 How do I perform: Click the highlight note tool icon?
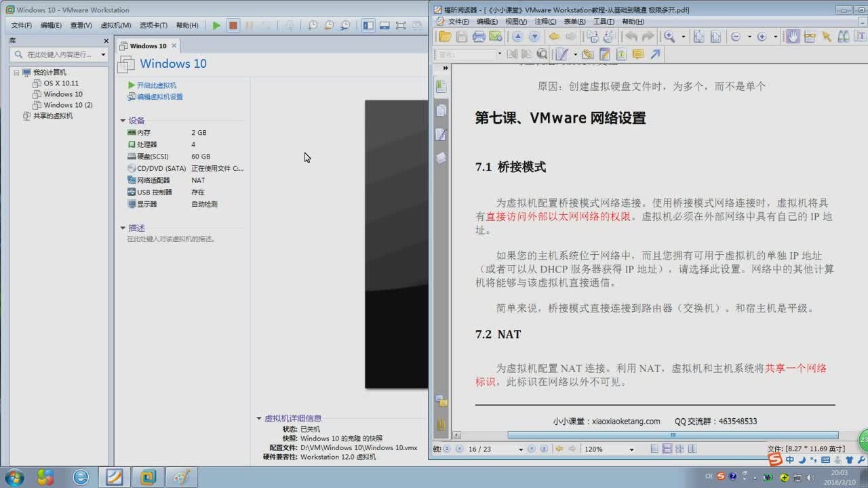click(604, 54)
